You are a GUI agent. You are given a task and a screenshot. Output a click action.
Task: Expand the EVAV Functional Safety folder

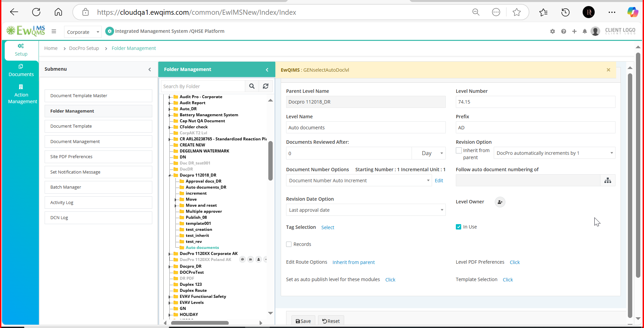click(170, 297)
